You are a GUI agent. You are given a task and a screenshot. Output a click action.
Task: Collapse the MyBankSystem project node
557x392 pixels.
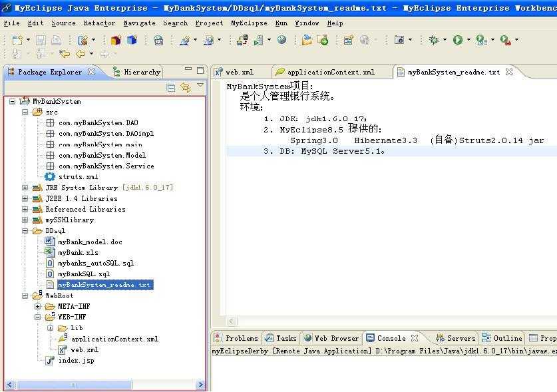12,102
